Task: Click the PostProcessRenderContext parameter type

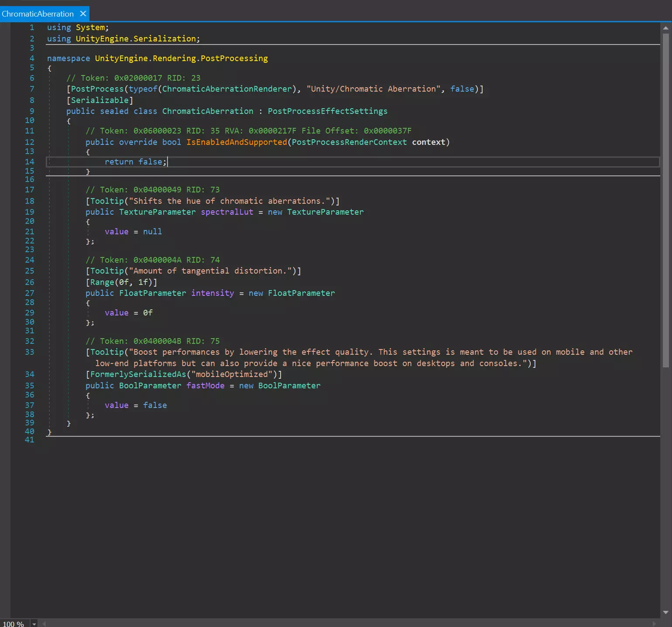Action: click(x=349, y=142)
